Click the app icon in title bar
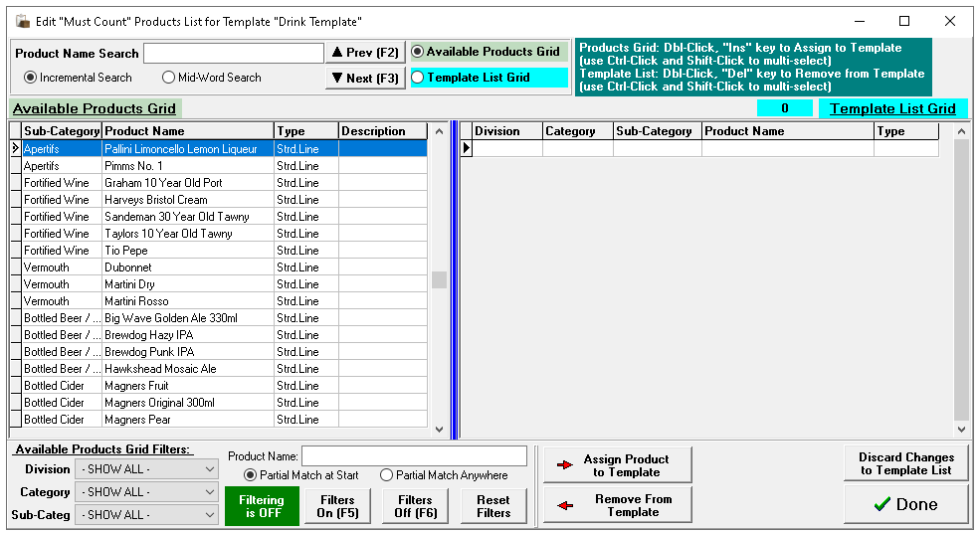Image resolution: width=980 pixels, height=533 pixels. [x=21, y=21]
